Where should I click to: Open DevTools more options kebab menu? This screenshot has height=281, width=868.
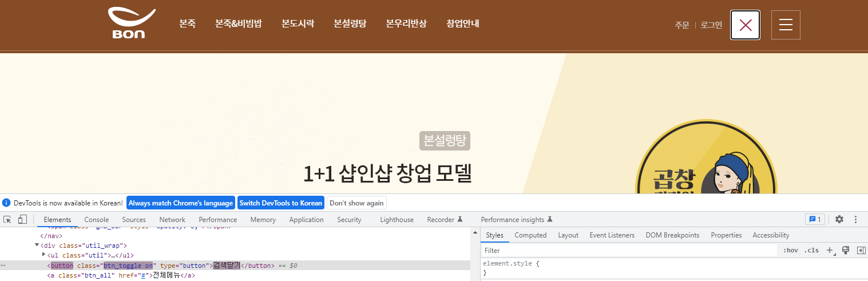pyautogui.click(x=856, y=219)
